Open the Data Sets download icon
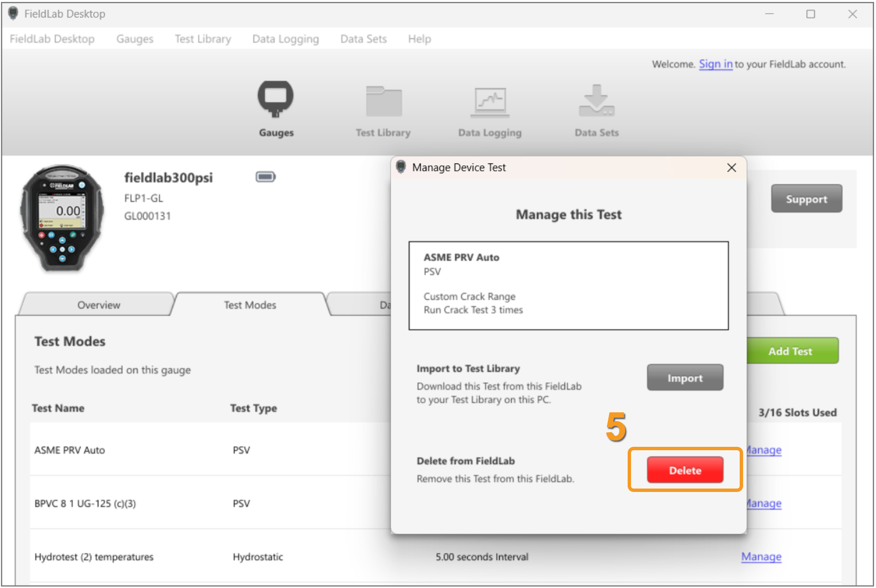 tap(597, 100)
